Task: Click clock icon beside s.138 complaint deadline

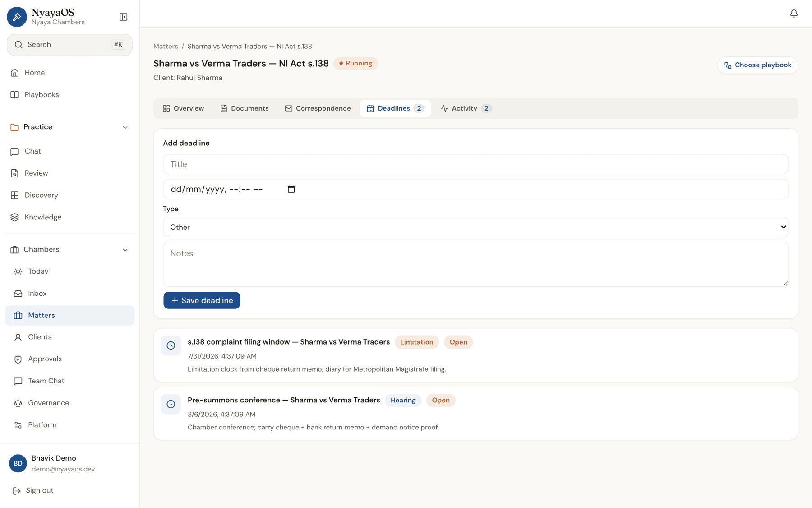Action: (x=171, y=345)
